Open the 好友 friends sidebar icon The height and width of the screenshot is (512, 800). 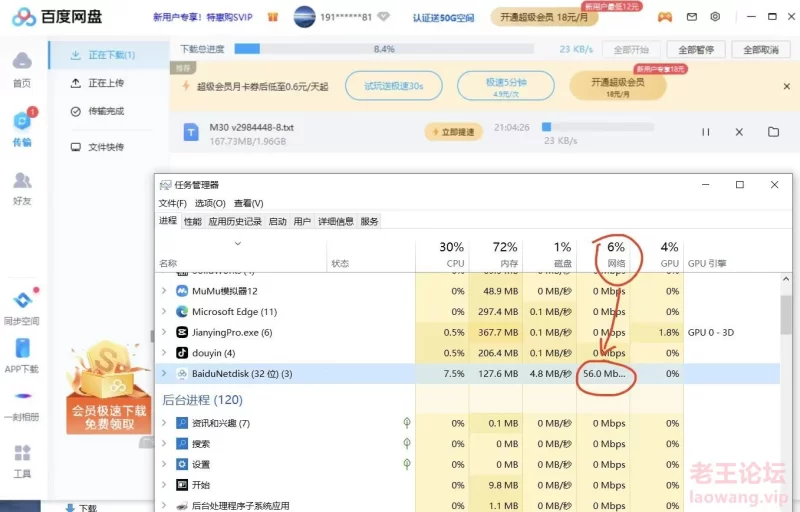coord(22,188)
